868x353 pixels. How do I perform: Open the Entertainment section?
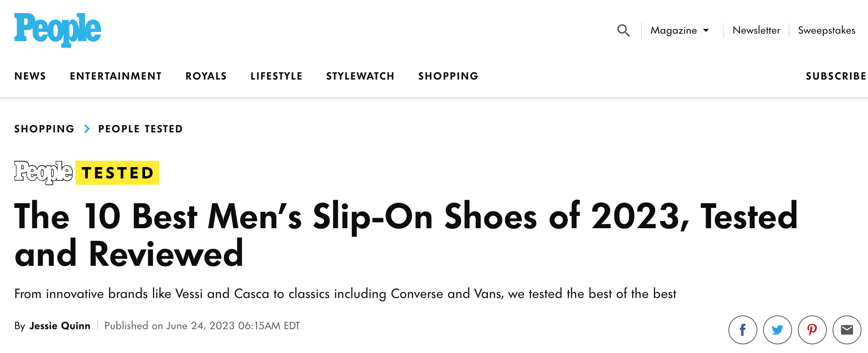tap(116, 76)
